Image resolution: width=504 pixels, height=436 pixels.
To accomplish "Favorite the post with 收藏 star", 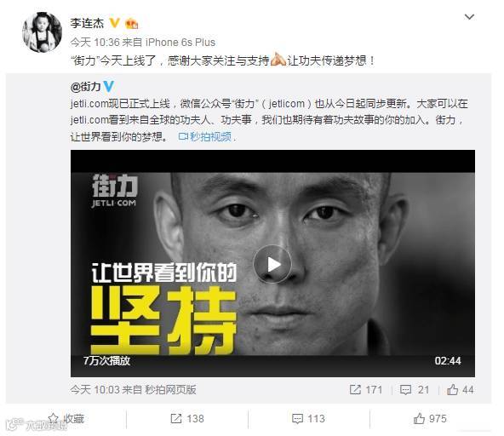I will pyautogui.click(x=66, y=418).
